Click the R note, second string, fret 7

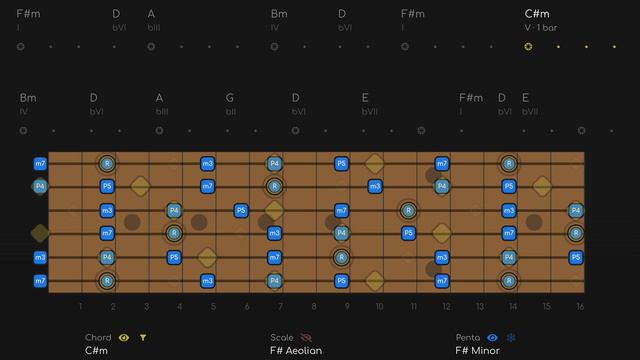[274, 187]
